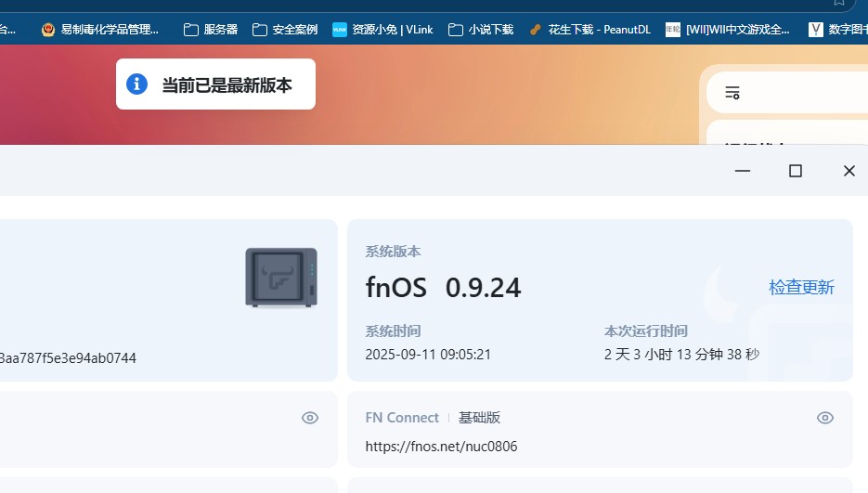Toggle eye icon in the left card
868x493 pixels.
(310, 418)
